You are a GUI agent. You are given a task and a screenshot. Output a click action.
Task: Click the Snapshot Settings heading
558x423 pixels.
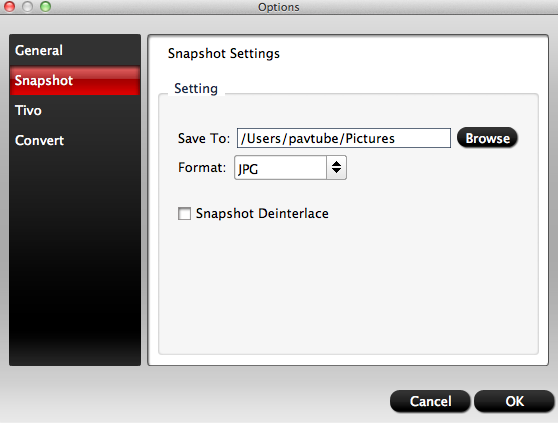pos(224,53)
